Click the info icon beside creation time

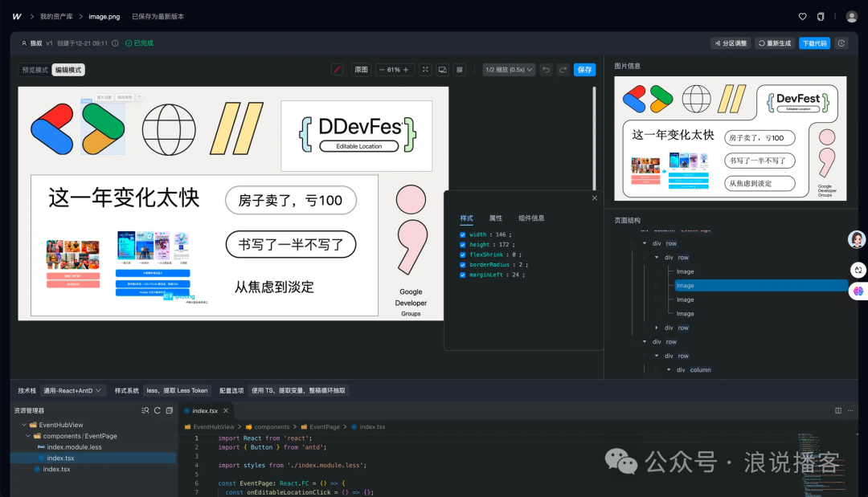pos(115,43)
